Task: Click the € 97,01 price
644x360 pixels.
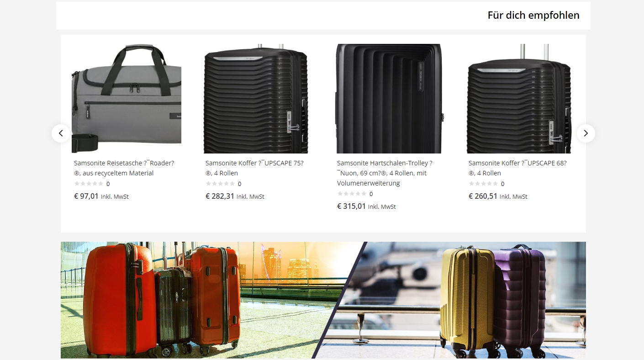Action: [86, 196]
